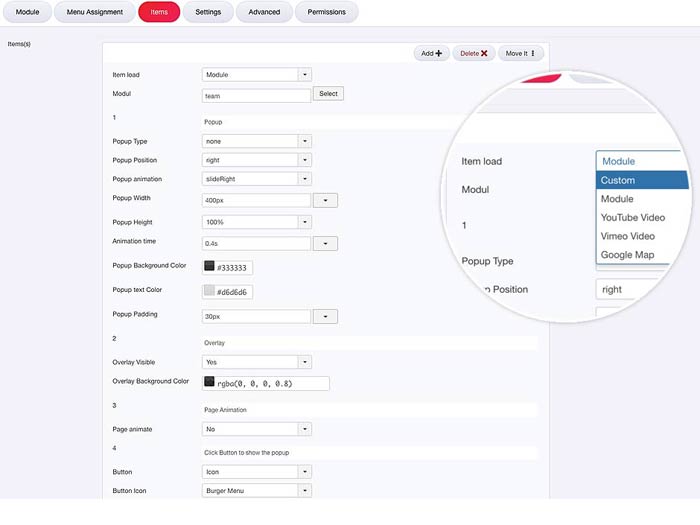Click the Move It handle button
This screenshot has height=525, width=700.
coord(520,53)
